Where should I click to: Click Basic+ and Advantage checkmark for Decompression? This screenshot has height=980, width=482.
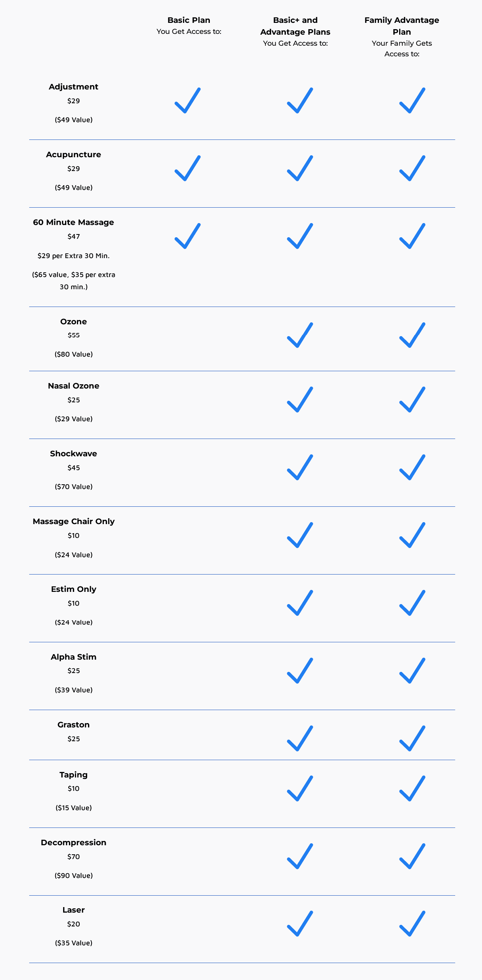pyautogui.click(x=300, y=857)
